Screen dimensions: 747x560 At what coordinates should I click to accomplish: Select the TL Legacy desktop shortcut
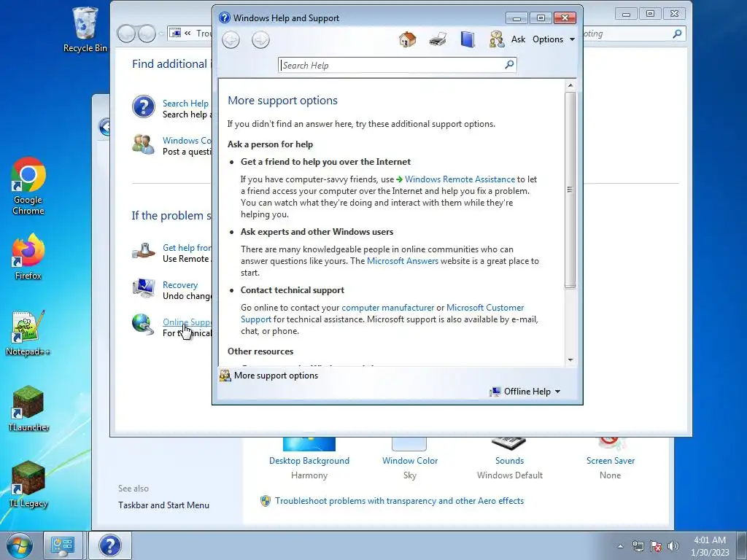(x=28, y=484)
